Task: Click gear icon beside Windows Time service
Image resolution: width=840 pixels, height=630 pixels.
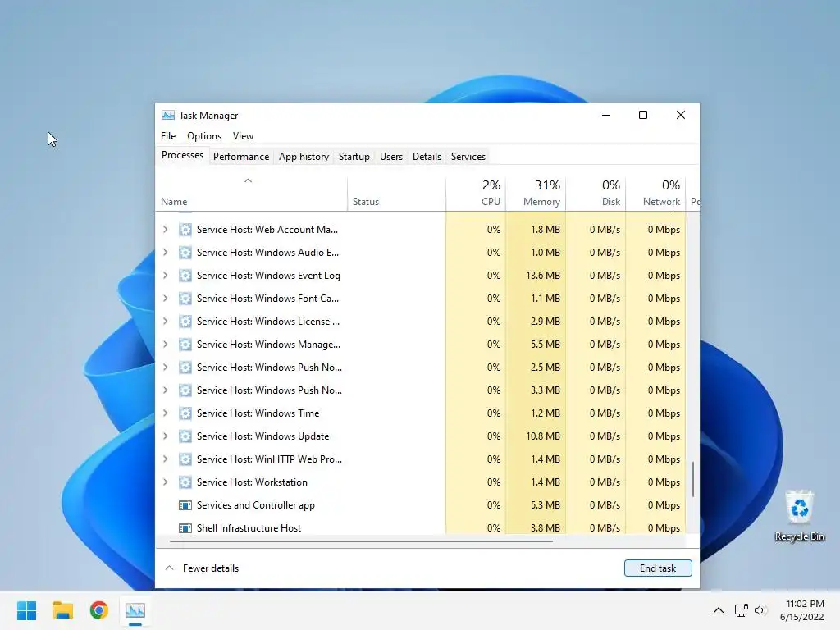Action: pos(185,413)
